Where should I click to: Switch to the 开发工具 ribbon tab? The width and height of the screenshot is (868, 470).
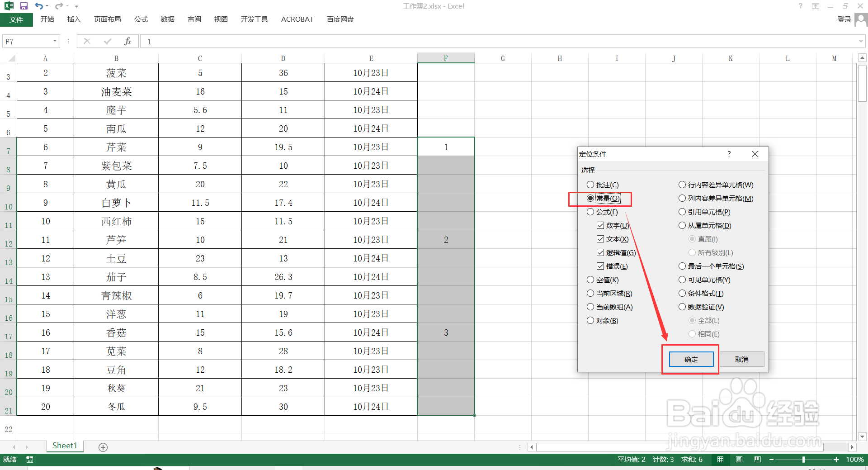click(255, 19)
